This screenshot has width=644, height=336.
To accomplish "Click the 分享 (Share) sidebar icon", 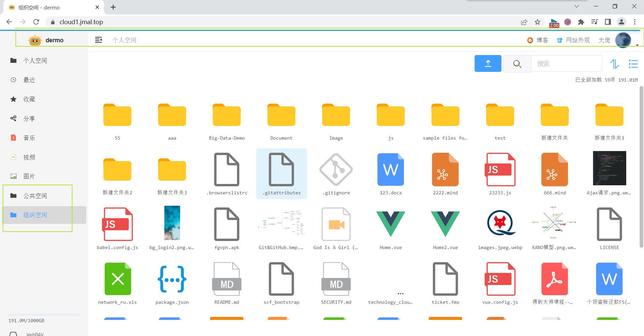I will click(13, 118).
